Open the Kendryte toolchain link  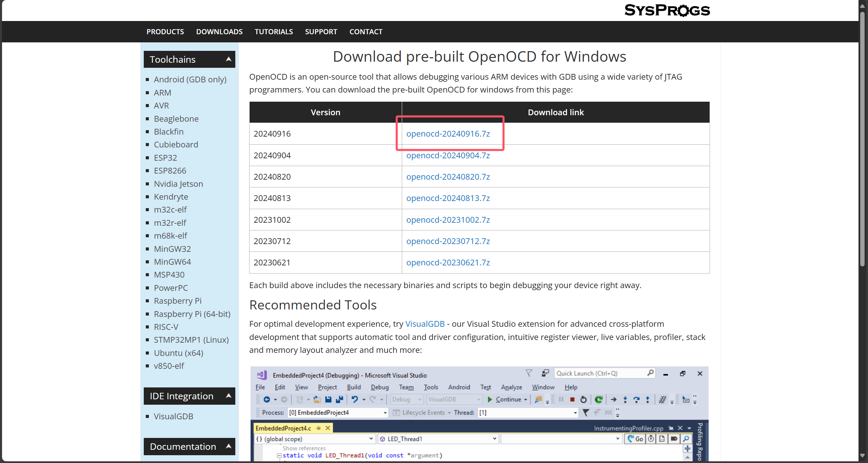[171, 197]
